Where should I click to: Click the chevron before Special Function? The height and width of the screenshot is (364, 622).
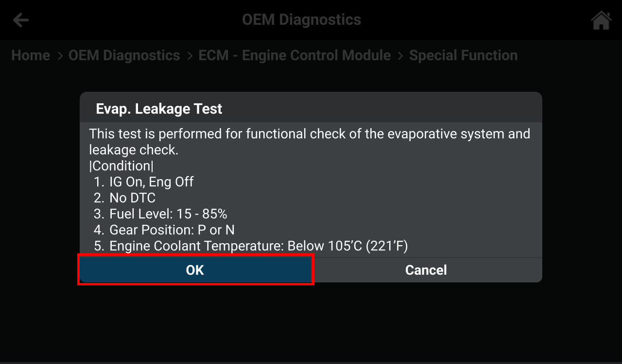point(400,56)
